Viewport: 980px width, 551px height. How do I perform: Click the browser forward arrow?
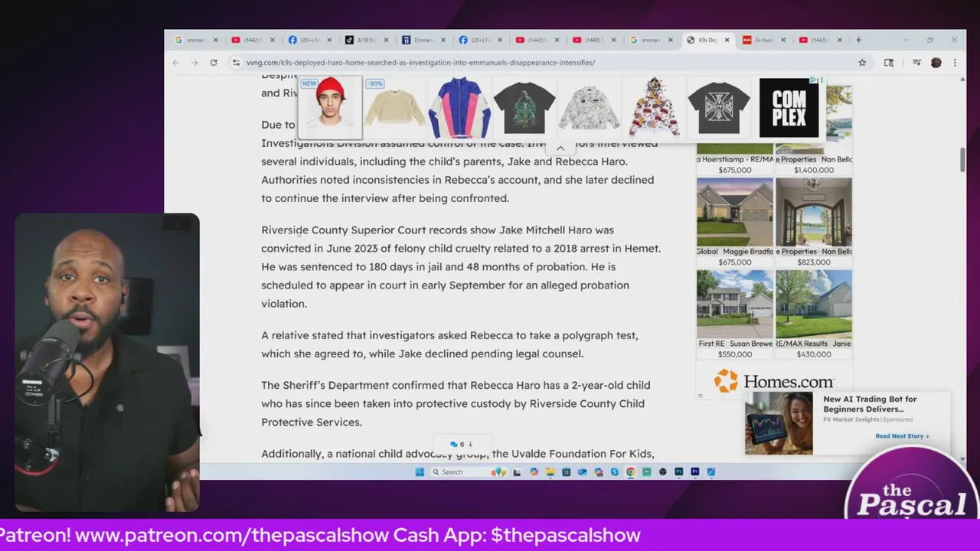pyautogui.click(x=194, y=63)
